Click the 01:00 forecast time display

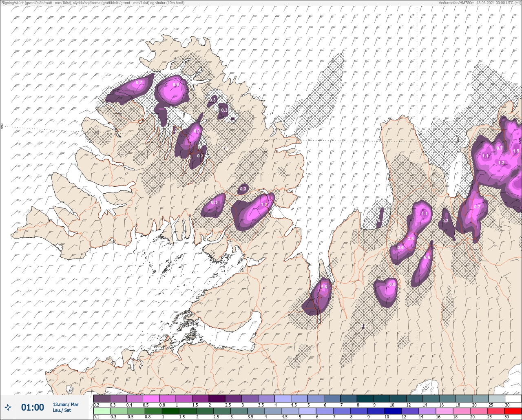pyautogui.click(x=33, y=407)
